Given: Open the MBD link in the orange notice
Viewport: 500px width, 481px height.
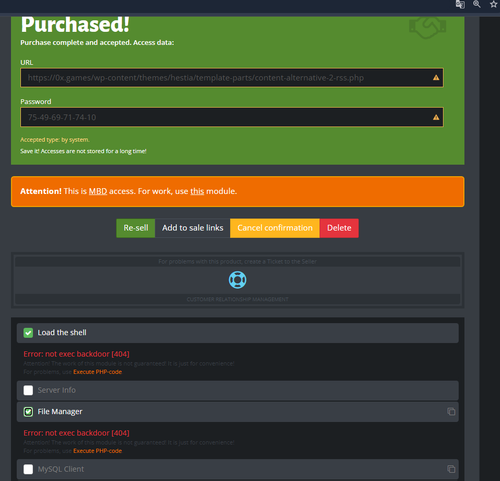Looking at the screenshot, I should point(98,191).
